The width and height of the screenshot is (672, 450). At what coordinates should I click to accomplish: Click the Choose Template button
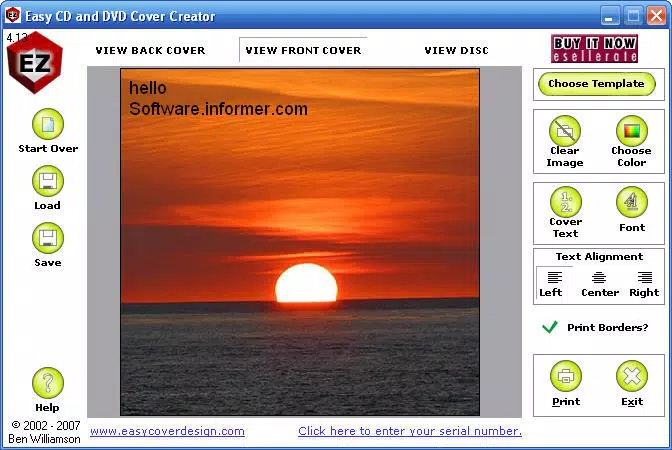point(597,84)
